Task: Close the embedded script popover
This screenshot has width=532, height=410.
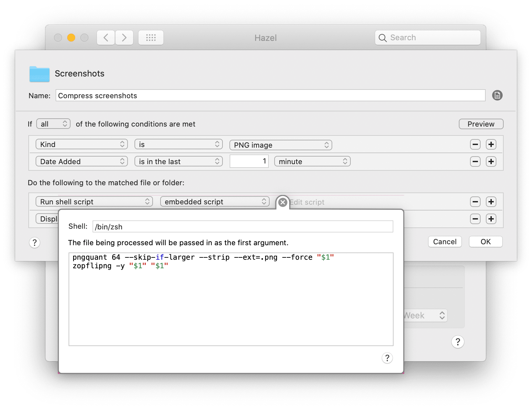Action: (x=282, y=202)
